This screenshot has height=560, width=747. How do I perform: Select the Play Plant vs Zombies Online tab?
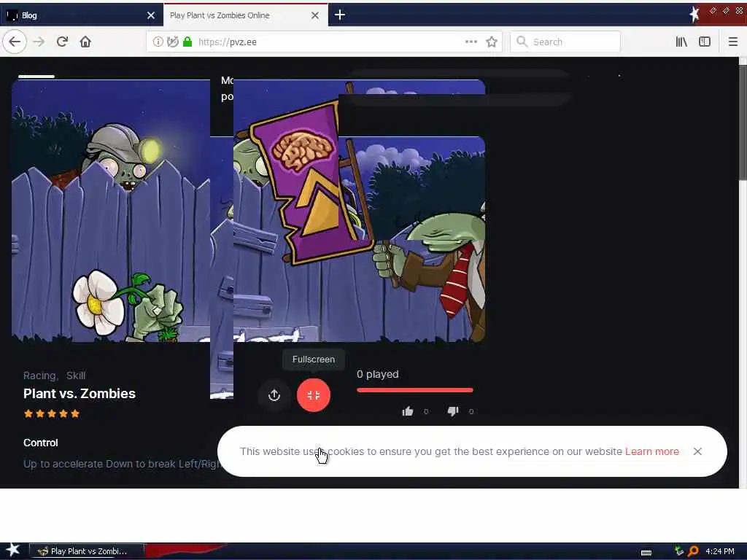pyautogui.click(x=246, y=15)
